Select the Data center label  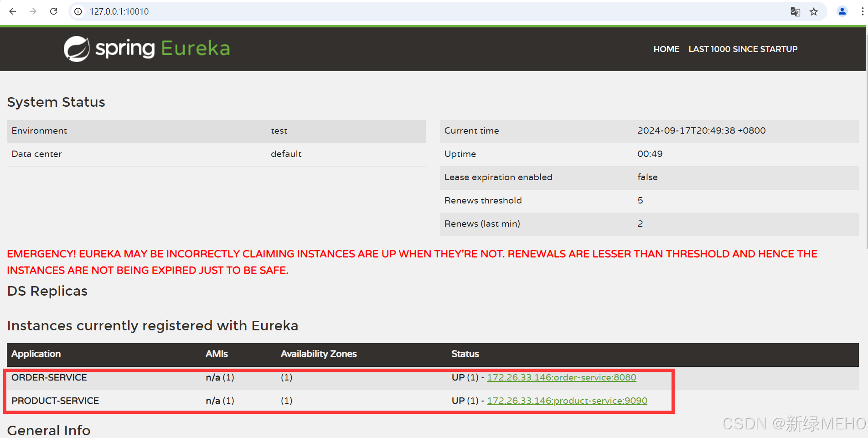(36, 154)
